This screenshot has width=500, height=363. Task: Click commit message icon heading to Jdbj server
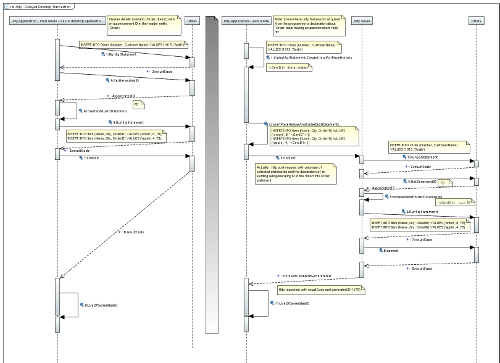[x=278, y=158]
